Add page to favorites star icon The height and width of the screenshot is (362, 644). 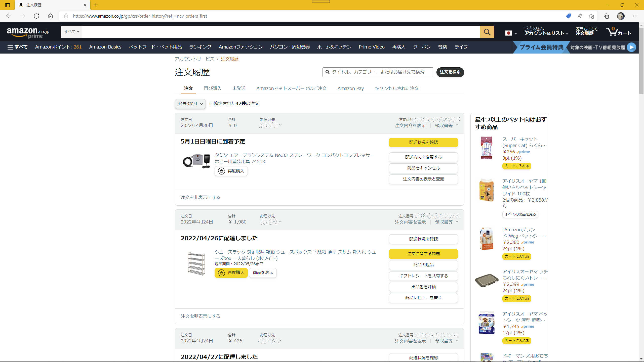click(x=591, y=16)
